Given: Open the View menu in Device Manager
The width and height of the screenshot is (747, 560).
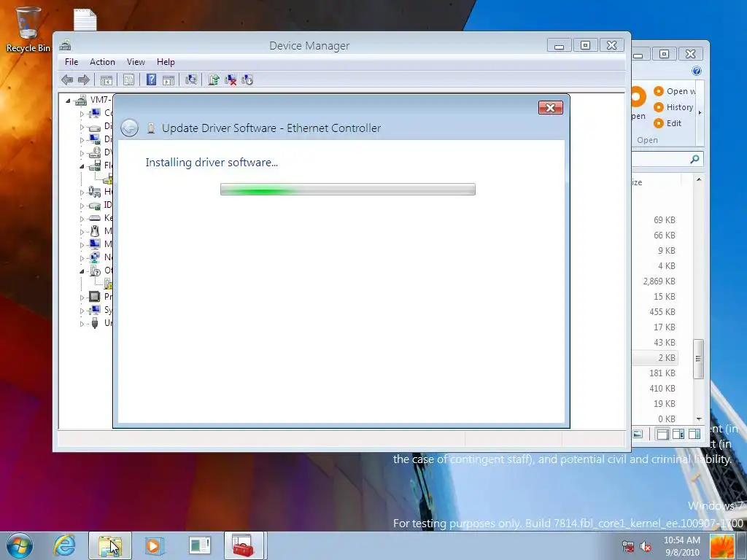Looking at the screenshot, I should click(136, 62).
